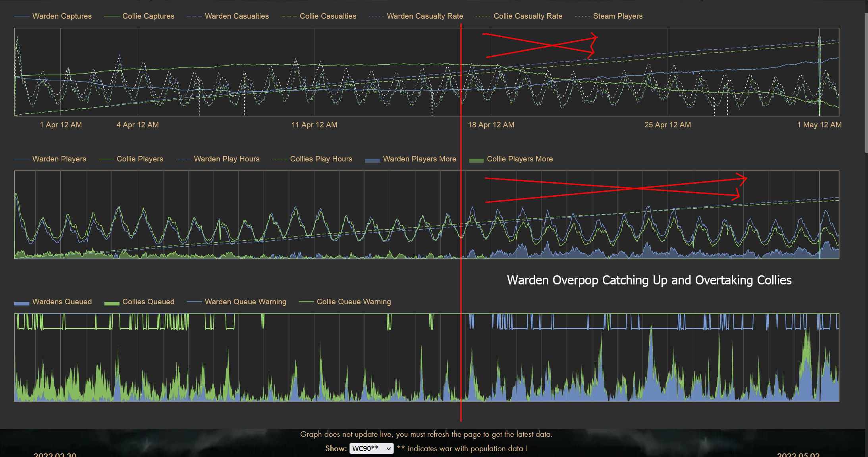Click the Collie Players More legend swatch
The width and height of the screenshot is (868, 457).
point(476,160)
